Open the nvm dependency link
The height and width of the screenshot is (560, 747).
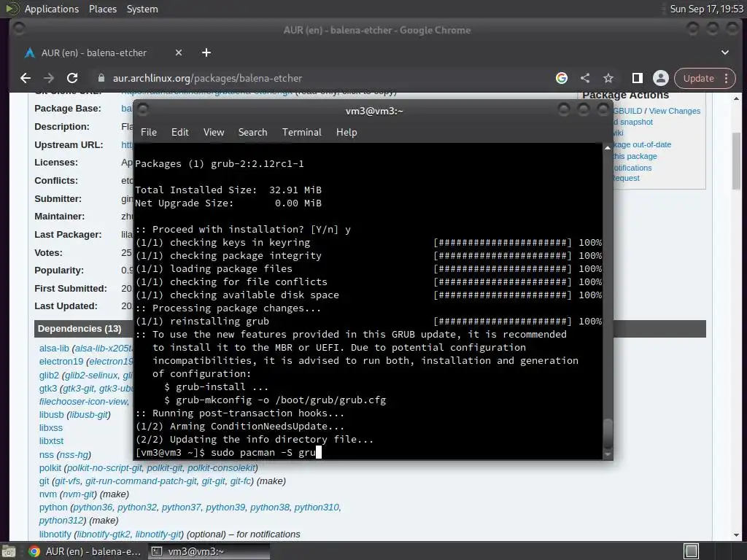click(x=47, y=494)
